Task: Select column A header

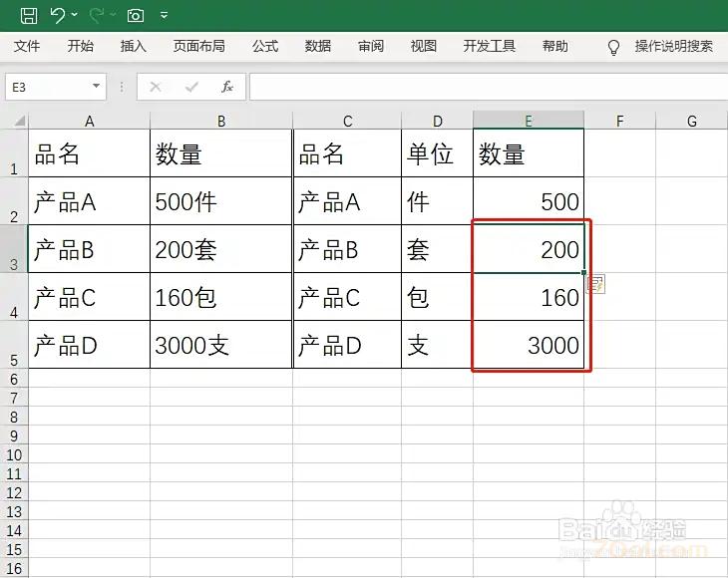Action: [89, 121]
